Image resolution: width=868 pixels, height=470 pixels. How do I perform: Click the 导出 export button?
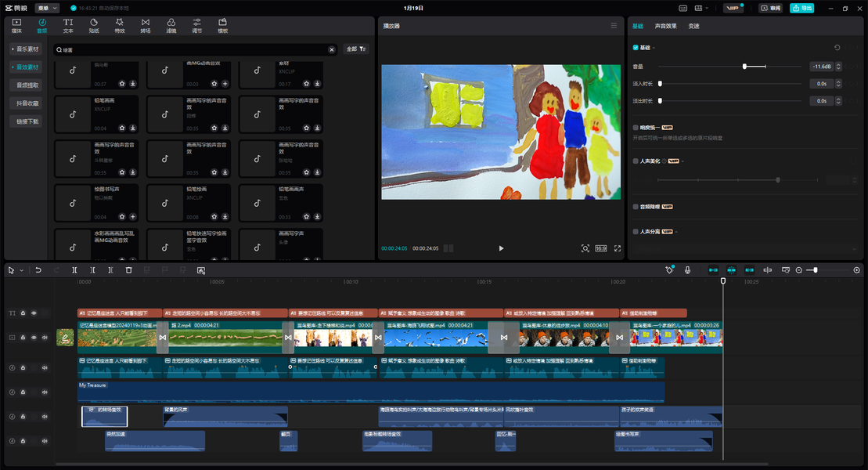[x=801, y=9]
